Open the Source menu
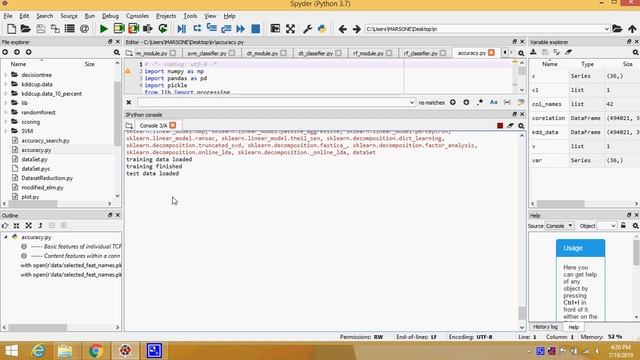 (x=69, y=16)
